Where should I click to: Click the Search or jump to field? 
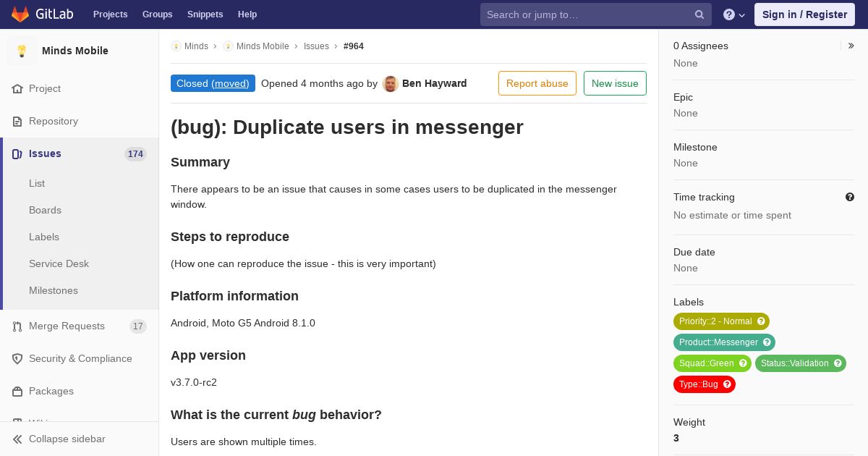click(x=596, y=14)
